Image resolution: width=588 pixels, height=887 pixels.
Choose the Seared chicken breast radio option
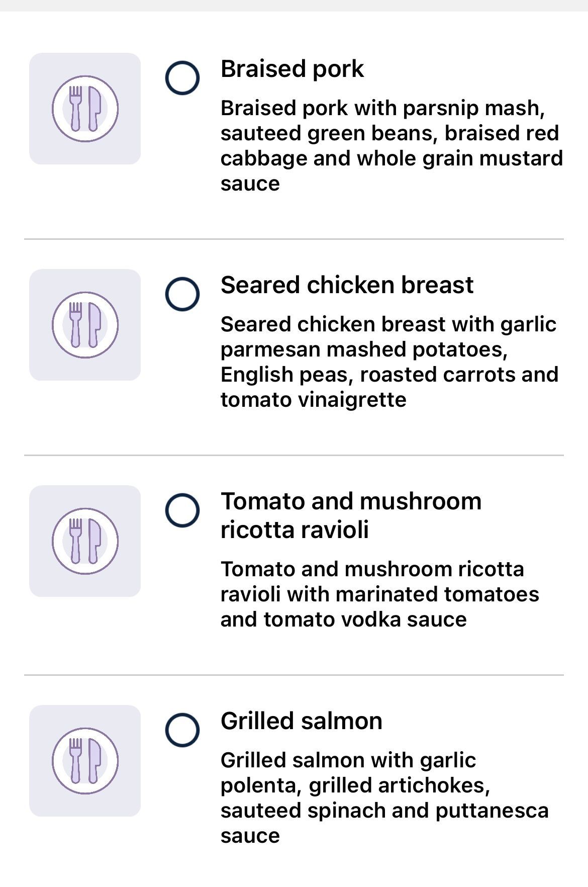pyautogui.click(x=182, y=294)
